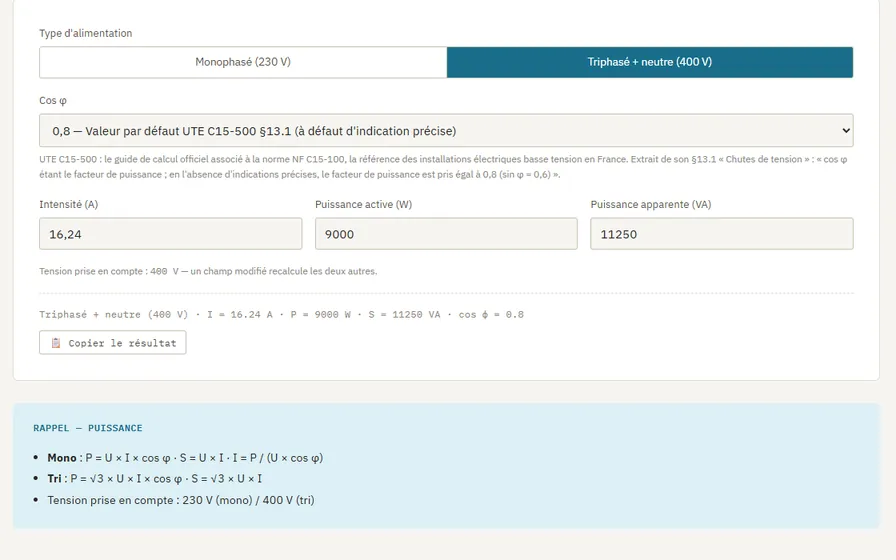Click the Mono formula line

pyautogui.click(x=185, y=458)
